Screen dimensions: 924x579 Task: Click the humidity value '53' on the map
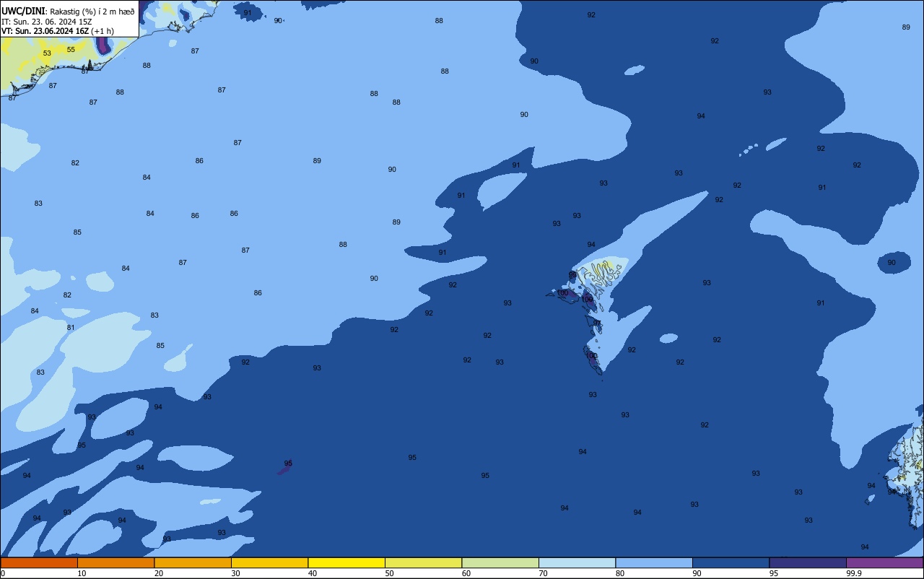47,53
